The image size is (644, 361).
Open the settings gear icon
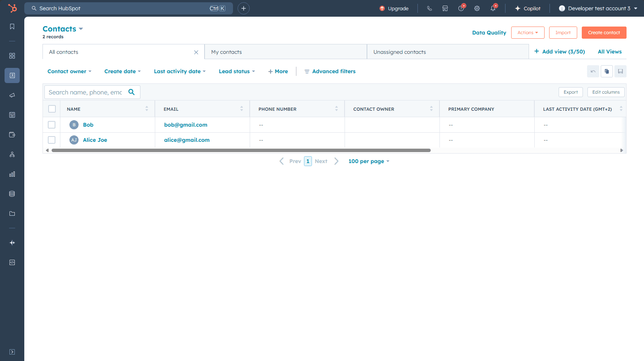tap(477, 8)
